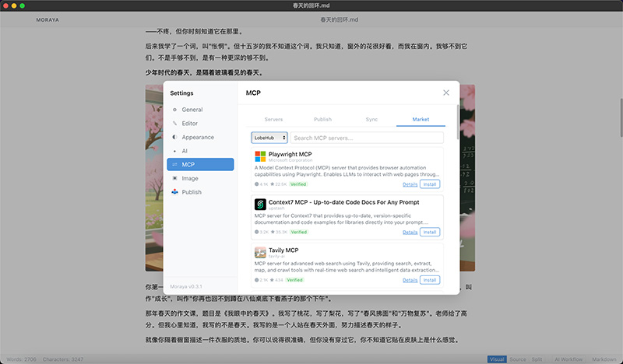Open Publish settings in sidebar
623x364 pixels.
[191, 192]
